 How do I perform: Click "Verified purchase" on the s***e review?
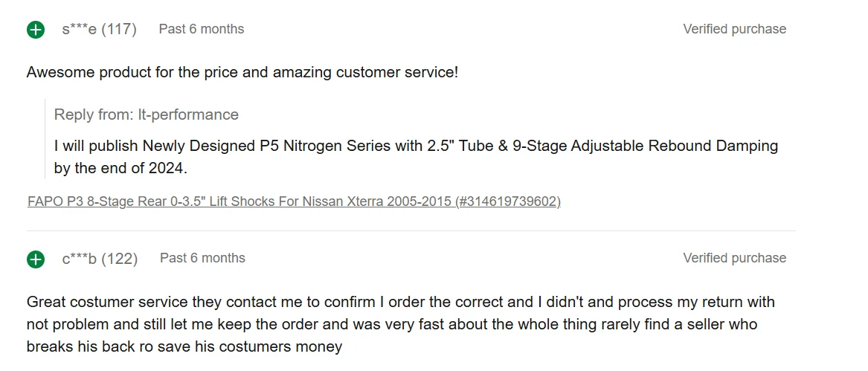(x=734, y=29)
